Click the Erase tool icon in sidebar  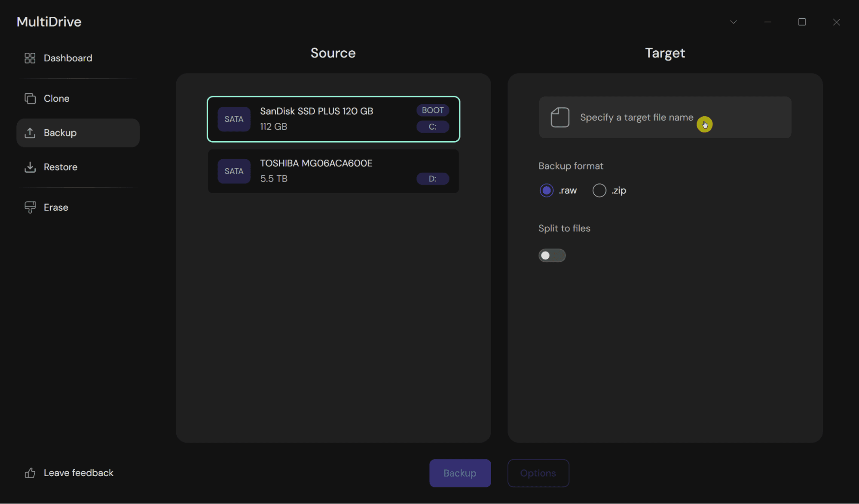tap(30, 207)
